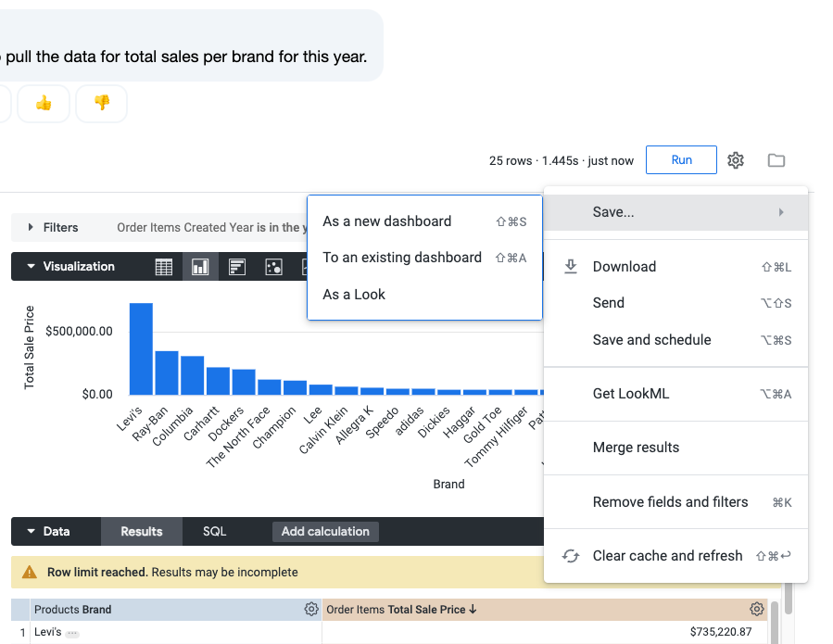Open Products Brand column gear menu
Viewport: 833px width, 644px height.
click(311, 609)
